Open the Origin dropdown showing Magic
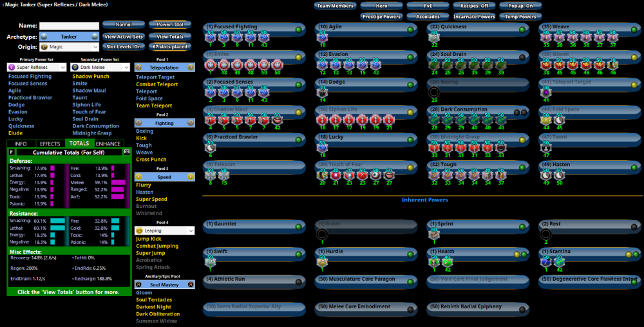 (x=68, y=47)
